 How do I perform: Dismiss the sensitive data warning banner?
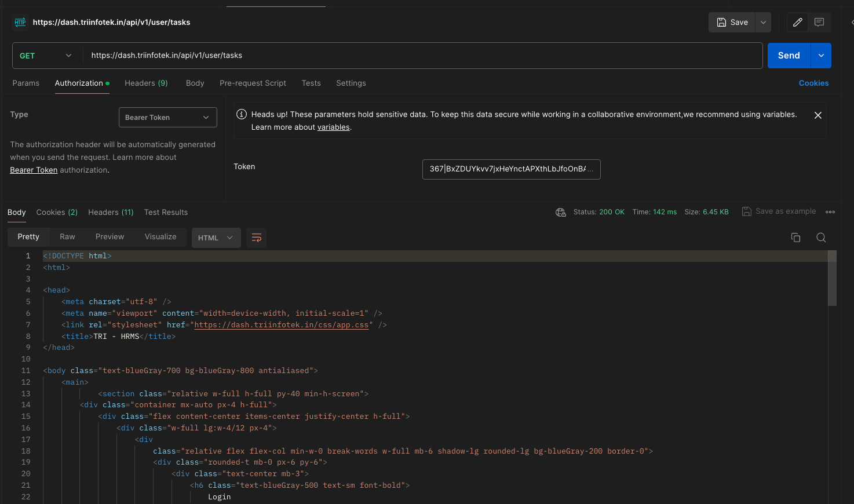pyautogui.click(x=817, y=115)
